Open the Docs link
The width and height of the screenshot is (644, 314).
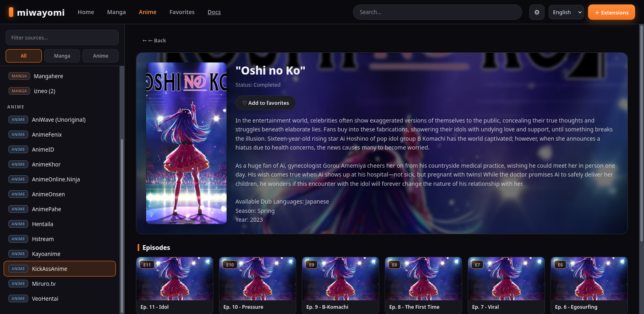coord(214,12)
